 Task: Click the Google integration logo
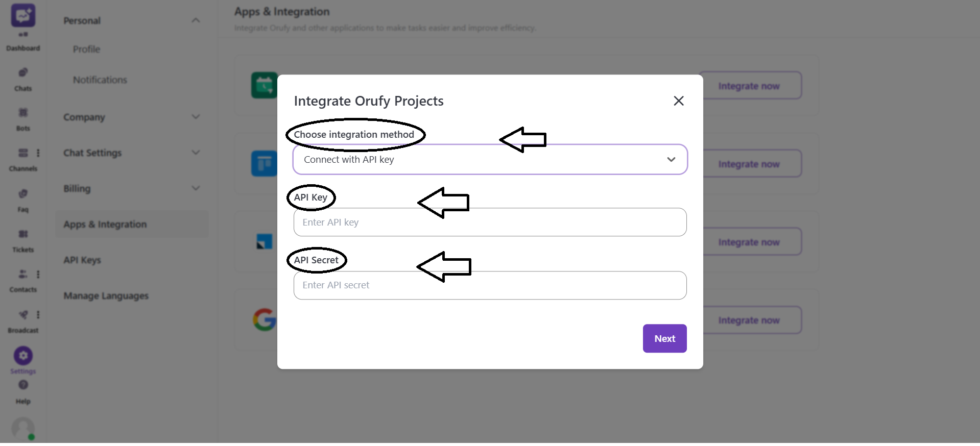click(x=264, y=319)
